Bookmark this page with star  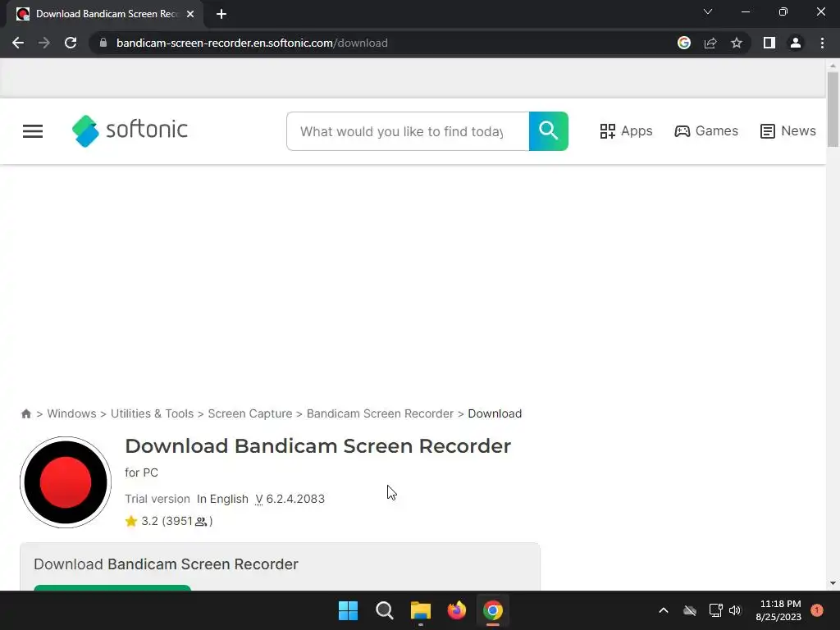[737, 43]
